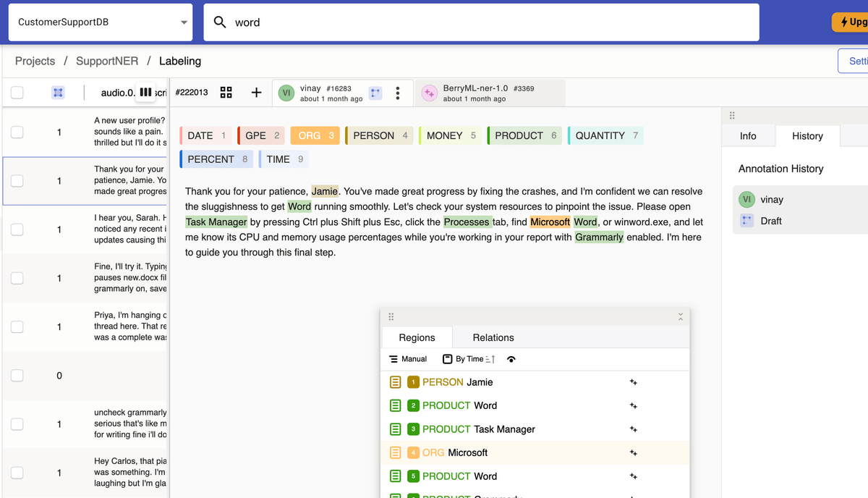Click the lightning Upgrade button
868x498 pixels.
(x=851, y=22)
